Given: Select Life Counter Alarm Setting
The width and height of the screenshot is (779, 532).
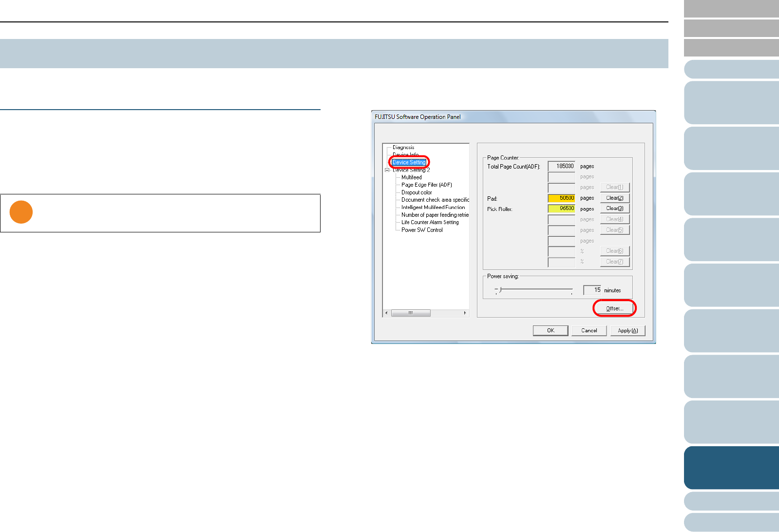Looking at the screenshot, I should tap(430, 222).
